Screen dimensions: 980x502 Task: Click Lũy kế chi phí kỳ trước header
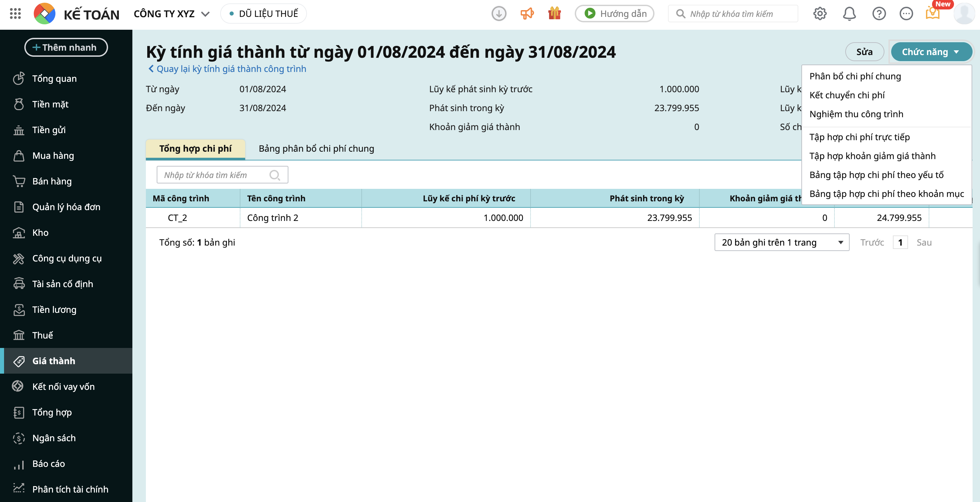[446, 198]
